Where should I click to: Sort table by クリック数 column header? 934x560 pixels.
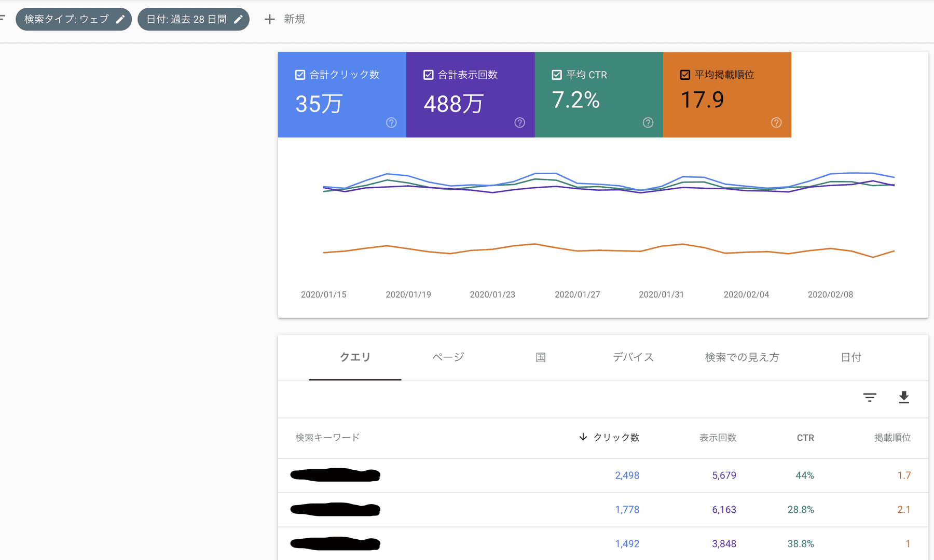point(616,438)
